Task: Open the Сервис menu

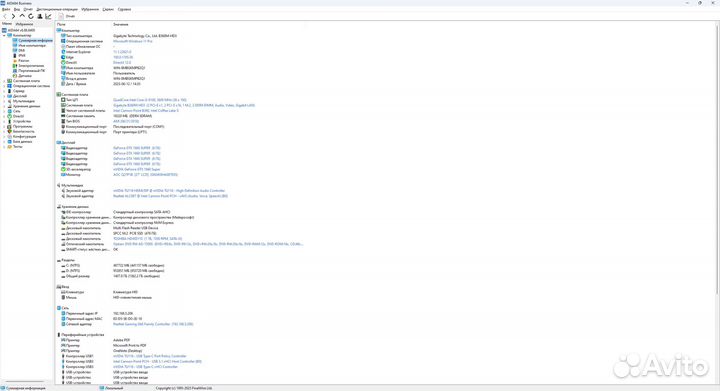Action: (x=108, y=9)
